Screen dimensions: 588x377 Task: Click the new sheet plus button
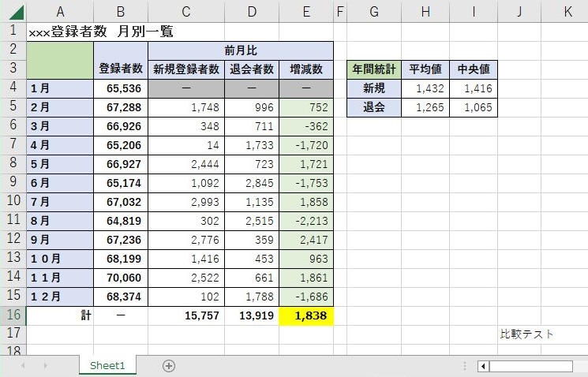(168, 366)
